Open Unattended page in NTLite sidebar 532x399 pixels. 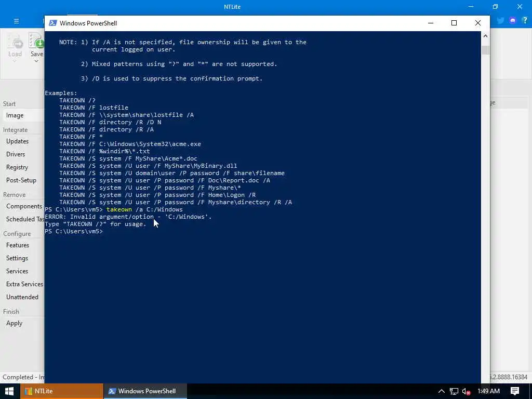coord(22,297)
